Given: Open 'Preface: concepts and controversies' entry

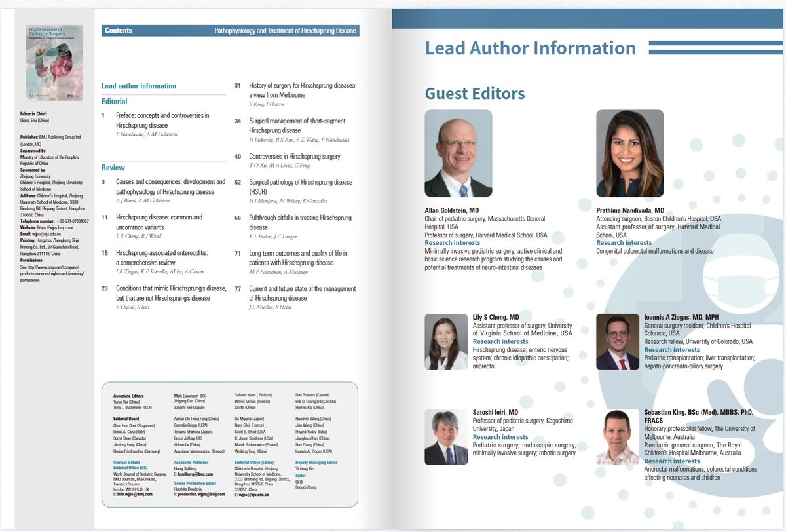Looking at the screenshot, I should (162, 121).
